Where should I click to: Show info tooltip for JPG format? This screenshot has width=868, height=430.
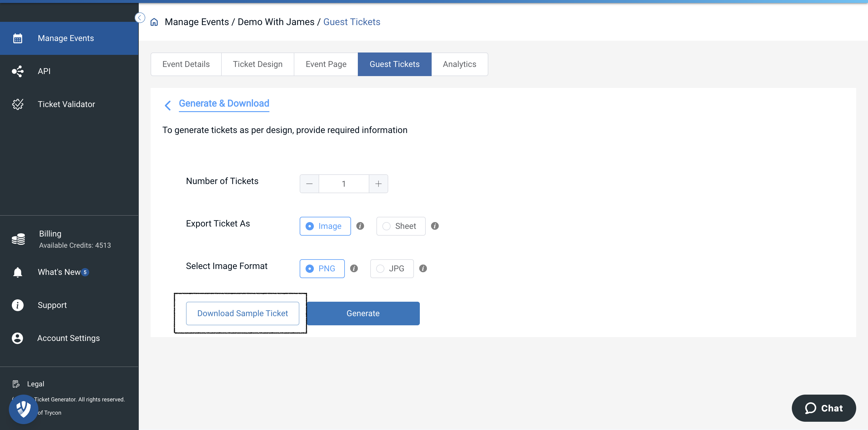pos(423,268)
